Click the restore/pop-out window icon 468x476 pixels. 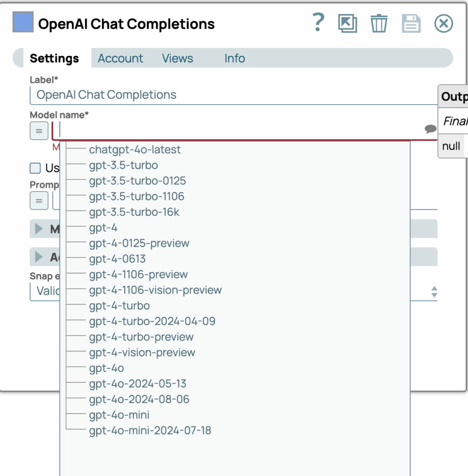(x=348, y=23)
